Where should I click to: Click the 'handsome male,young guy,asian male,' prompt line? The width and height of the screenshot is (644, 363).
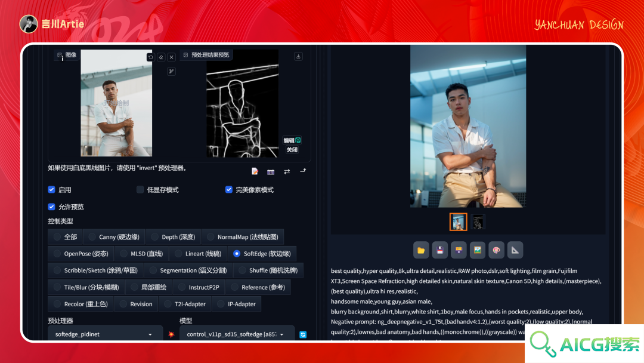click(382, 302)
